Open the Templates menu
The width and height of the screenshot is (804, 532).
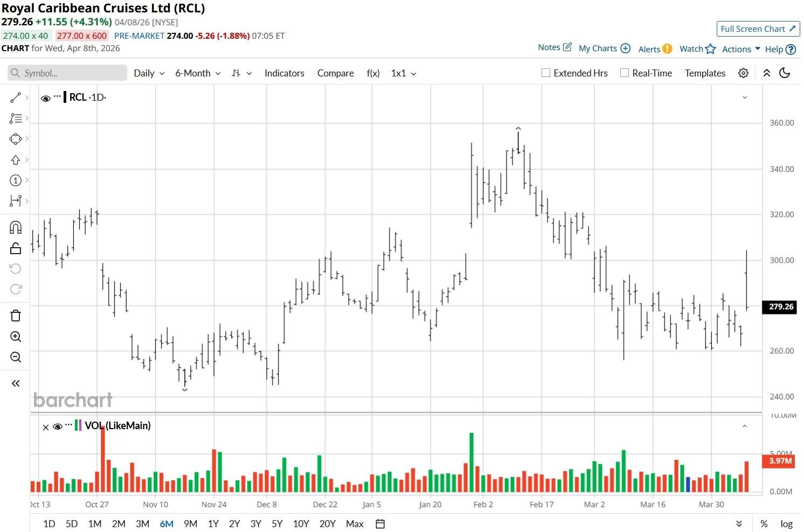pos(705,73)
